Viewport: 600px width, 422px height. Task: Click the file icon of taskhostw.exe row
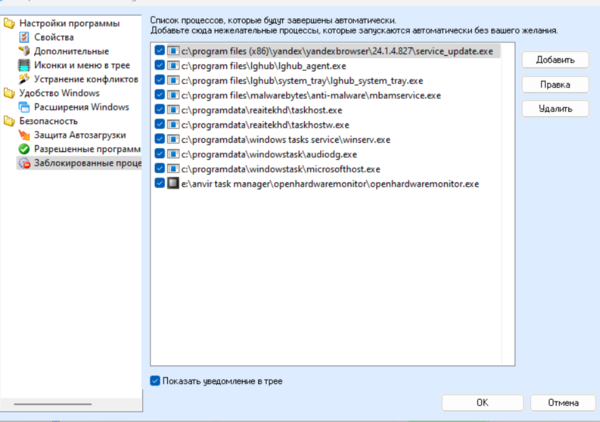tap(173, 124)
